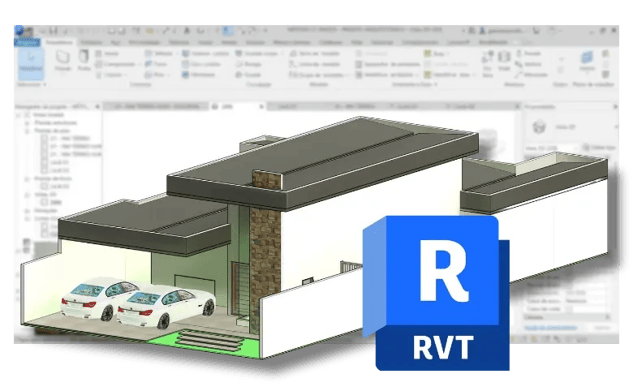The image size is (633, 391).
Task: Collapse the Plantas de piso tree node
Action: pos(27,131)
